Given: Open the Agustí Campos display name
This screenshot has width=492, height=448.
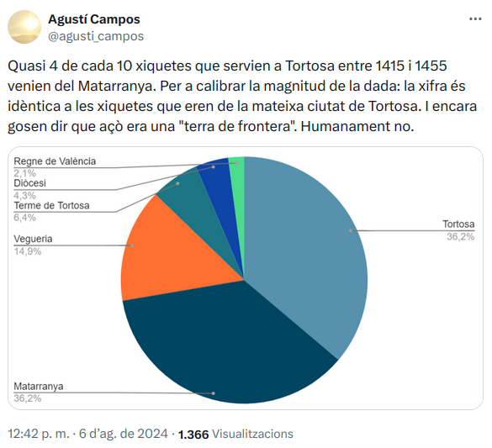Looking at the screenshot, I should 94,19.
